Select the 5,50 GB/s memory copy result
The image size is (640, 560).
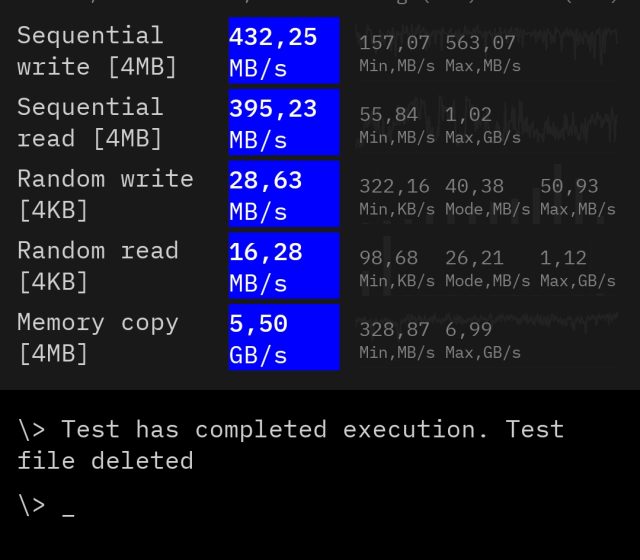pos(283,338)
